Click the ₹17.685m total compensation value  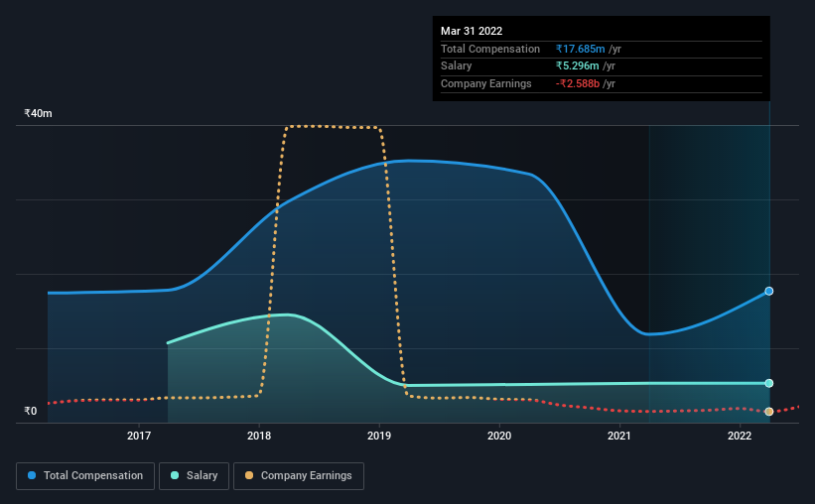[580, 49]
